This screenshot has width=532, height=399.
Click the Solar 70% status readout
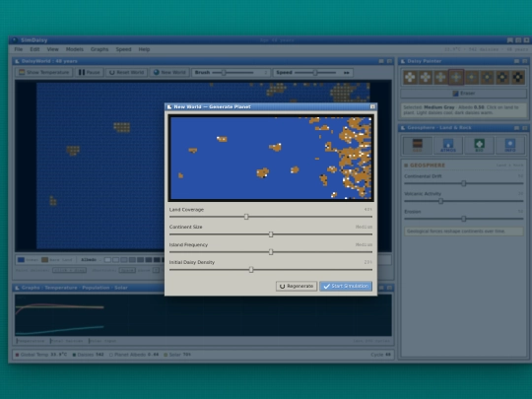pos(177,355)
